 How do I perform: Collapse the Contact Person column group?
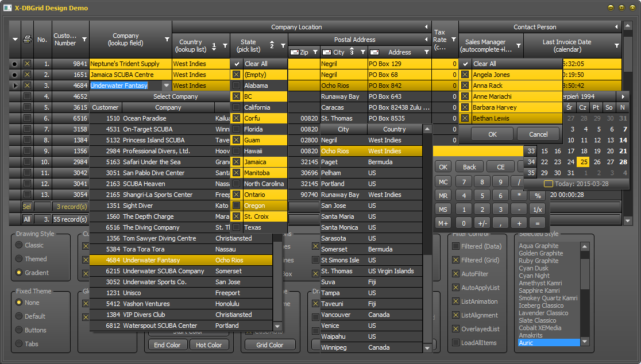pos(616,27)
